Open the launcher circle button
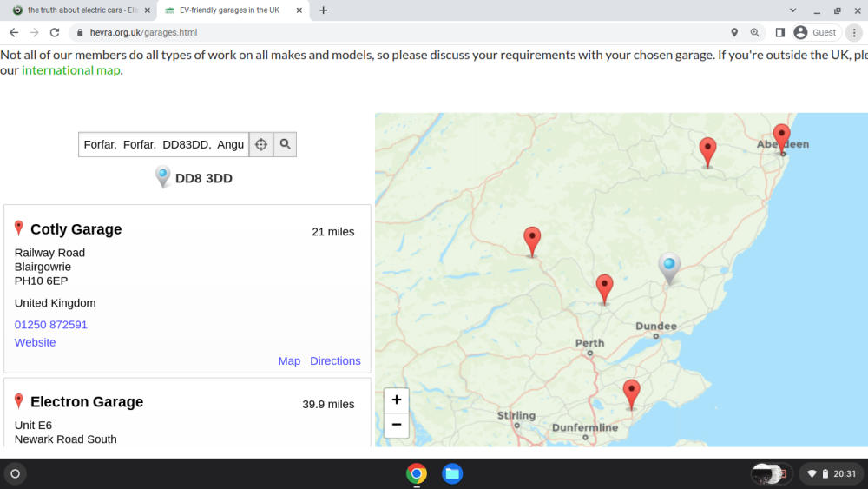Screen dimensions: 868x489 [x=16, y=473]
